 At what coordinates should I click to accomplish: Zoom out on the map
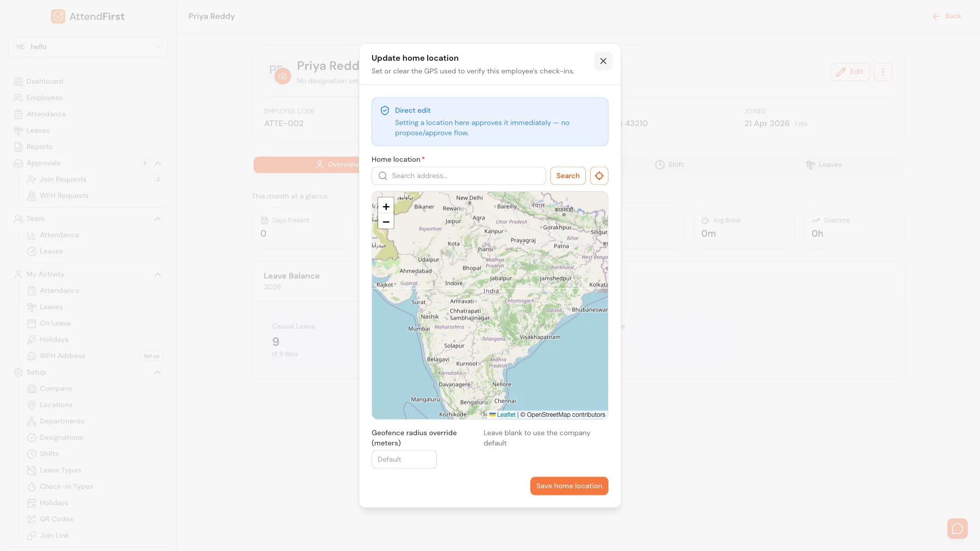pyautogui.click(x=386, y=222)
